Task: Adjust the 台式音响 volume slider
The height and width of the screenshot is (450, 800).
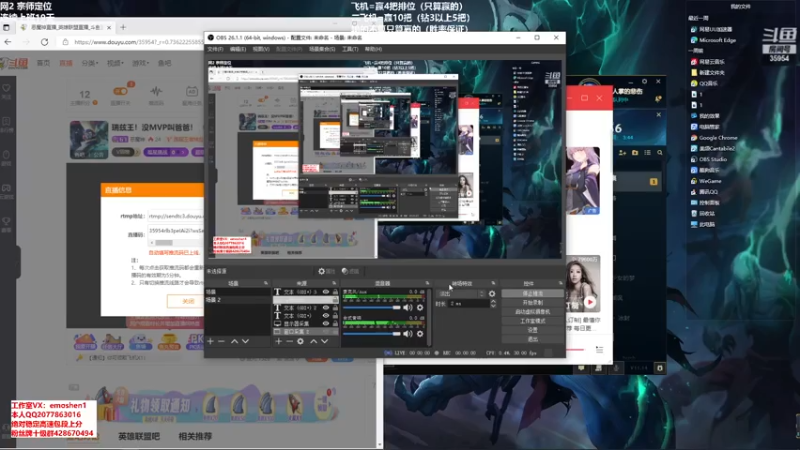Action: [x=372, y=334]
